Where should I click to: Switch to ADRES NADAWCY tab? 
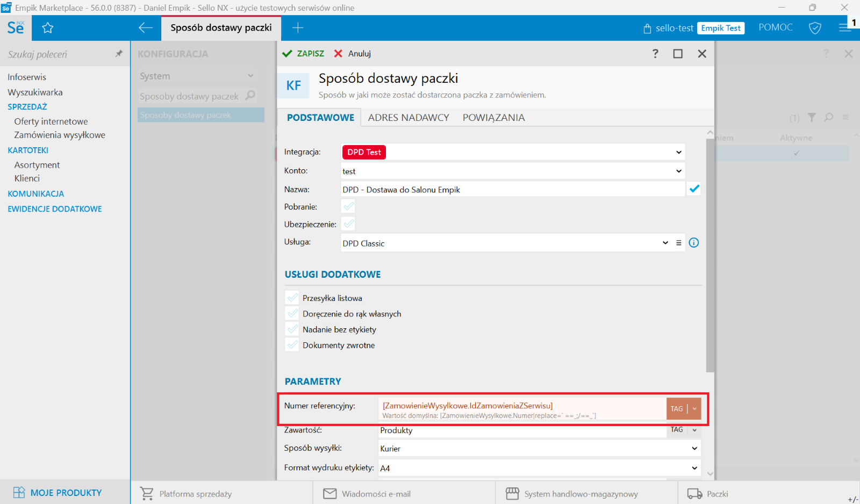(x=408, y=118)
